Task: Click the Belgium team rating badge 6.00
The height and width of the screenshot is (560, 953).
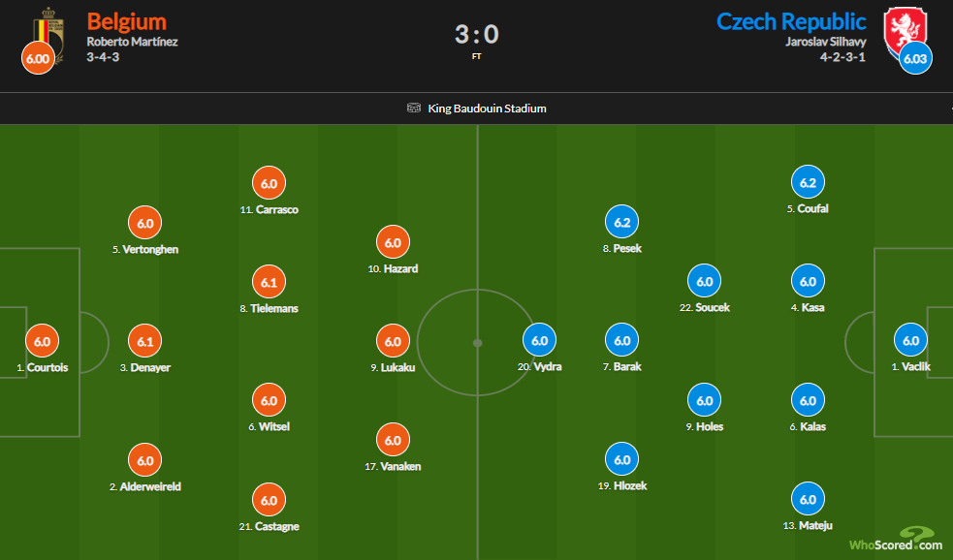Action: click(x=36, y=58)
